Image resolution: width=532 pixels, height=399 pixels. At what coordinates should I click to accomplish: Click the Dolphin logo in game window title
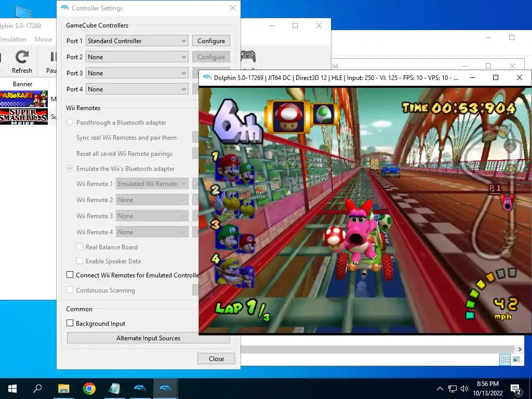click(x=207, y=78)
